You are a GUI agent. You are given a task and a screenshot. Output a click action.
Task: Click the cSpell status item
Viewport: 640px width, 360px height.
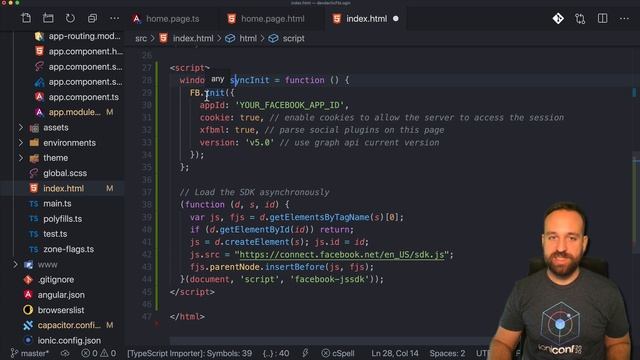click(x=338, y=353)
